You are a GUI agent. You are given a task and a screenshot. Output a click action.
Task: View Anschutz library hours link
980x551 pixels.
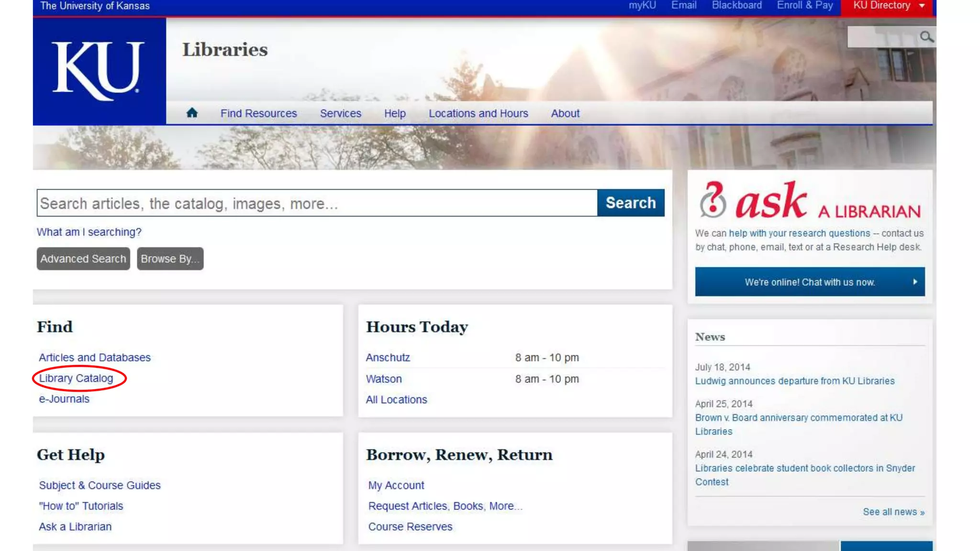coord(388,358)
